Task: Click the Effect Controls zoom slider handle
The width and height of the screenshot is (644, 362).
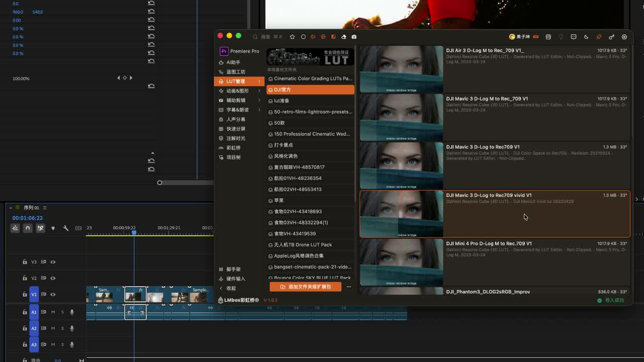Action: pyautogui.click(x=159, y=183)
